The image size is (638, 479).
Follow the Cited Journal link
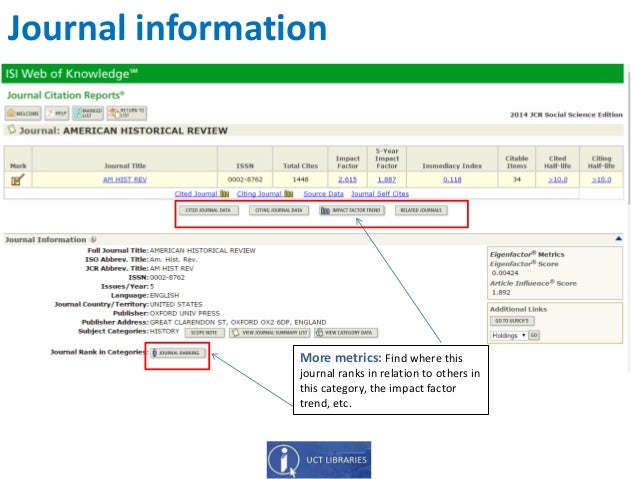pos(196,194)
